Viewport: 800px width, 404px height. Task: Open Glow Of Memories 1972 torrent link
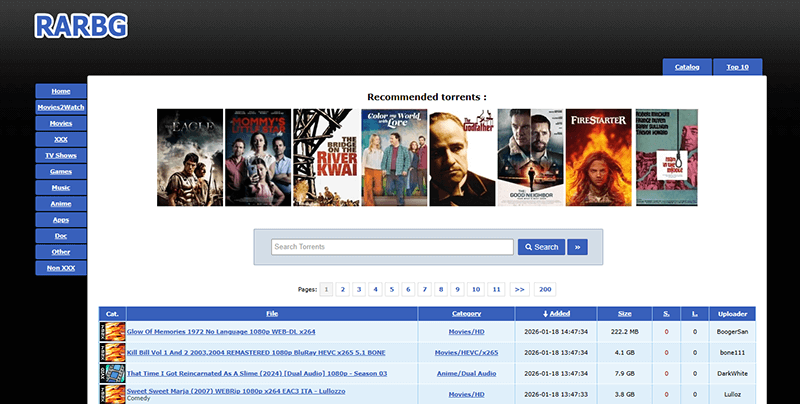[221, 332]
